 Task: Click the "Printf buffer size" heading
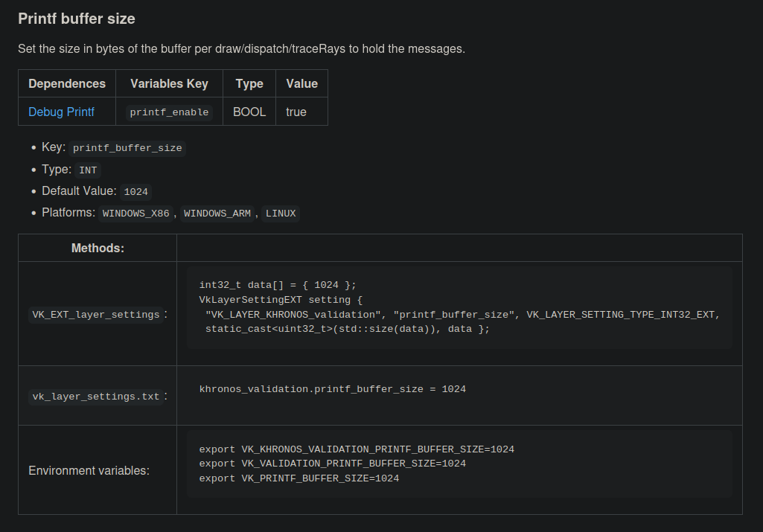[x=77, y=19]
